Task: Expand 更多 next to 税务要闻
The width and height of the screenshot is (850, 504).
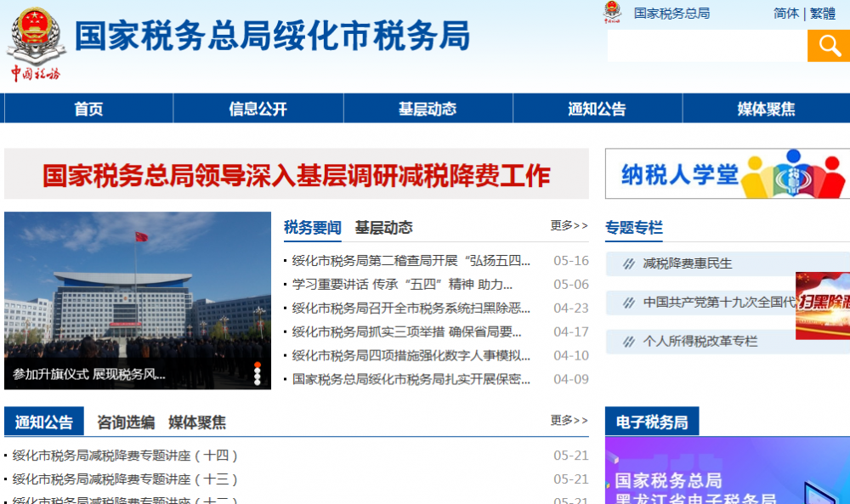Action: coord(569,226)
